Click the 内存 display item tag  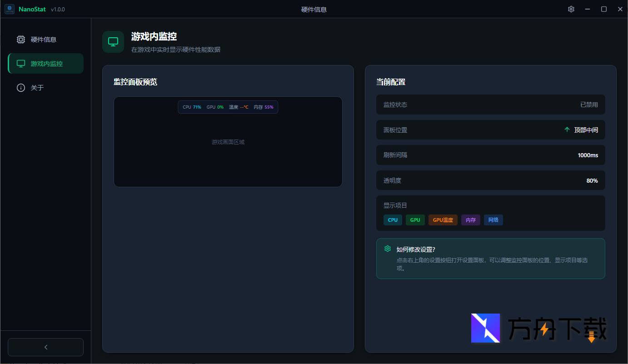tap(470, 220)
